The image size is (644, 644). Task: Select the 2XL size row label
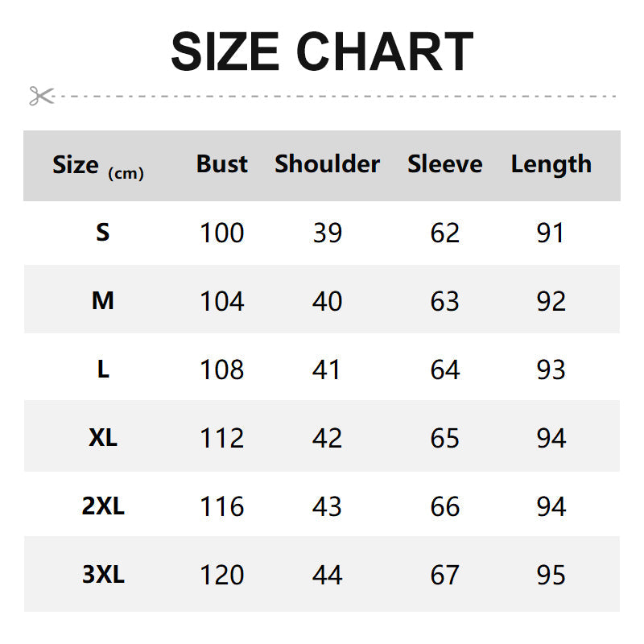click(103, 506)
